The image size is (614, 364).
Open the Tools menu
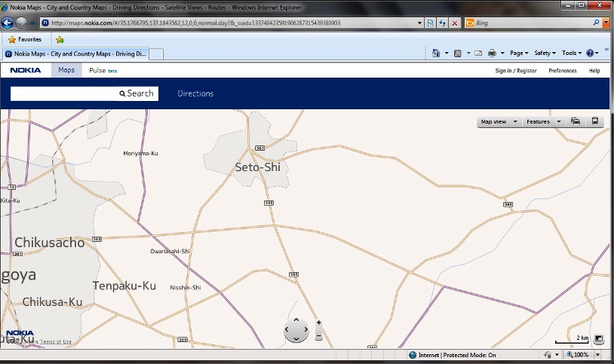pos(572,53)
